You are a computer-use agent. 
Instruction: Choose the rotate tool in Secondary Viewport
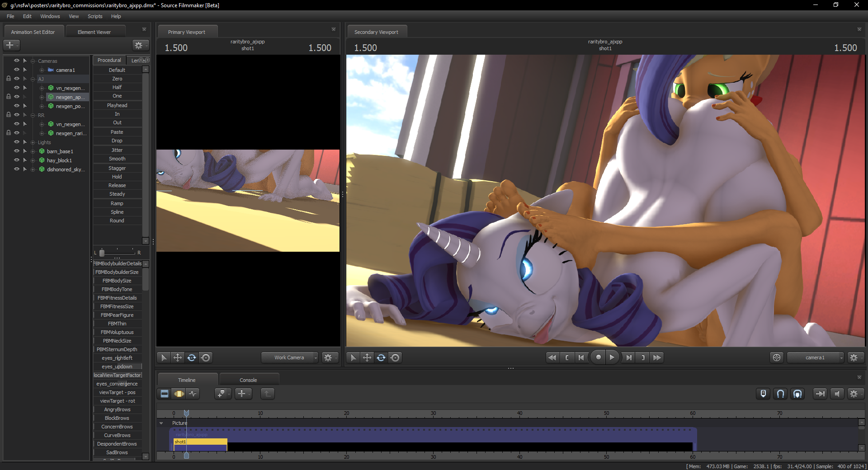click(x=381, y=357)
